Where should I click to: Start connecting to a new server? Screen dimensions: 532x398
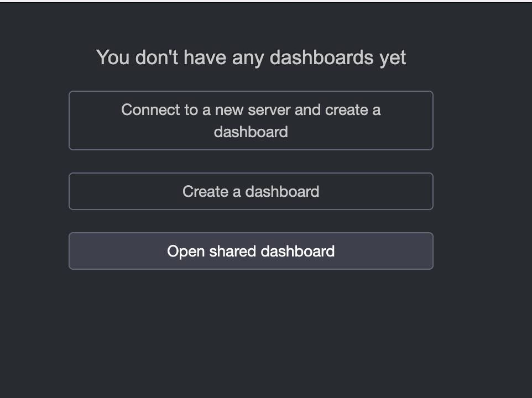(x=251, y=121)
